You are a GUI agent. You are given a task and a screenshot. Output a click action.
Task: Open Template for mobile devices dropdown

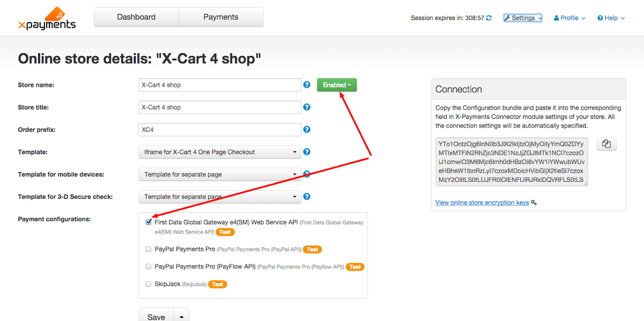220,174
